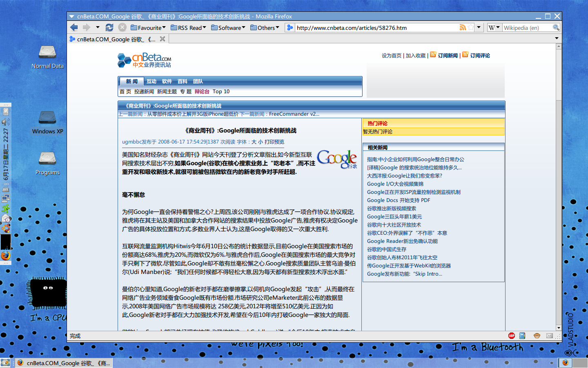The width and height of the screenshot is (588, 368).
Task: Click the vertical scrollbar down arrow
Action: click(x=559, y=328)
